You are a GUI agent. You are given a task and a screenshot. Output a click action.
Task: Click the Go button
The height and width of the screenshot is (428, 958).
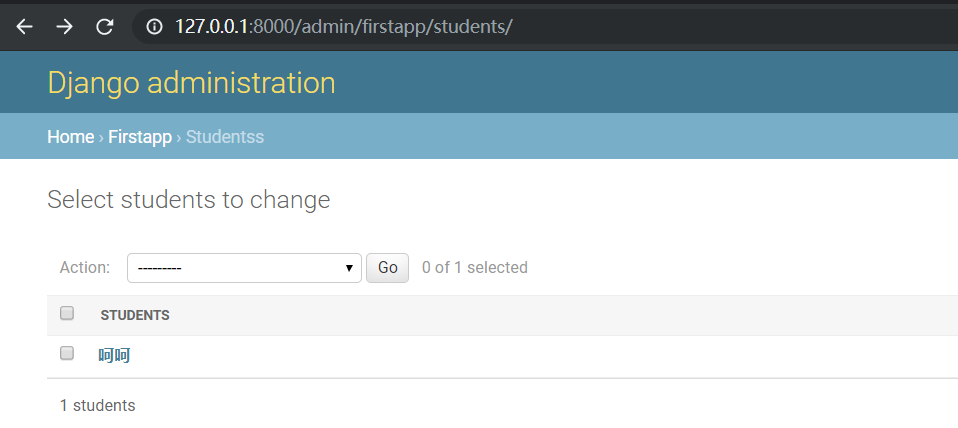(x=387, y=268)
